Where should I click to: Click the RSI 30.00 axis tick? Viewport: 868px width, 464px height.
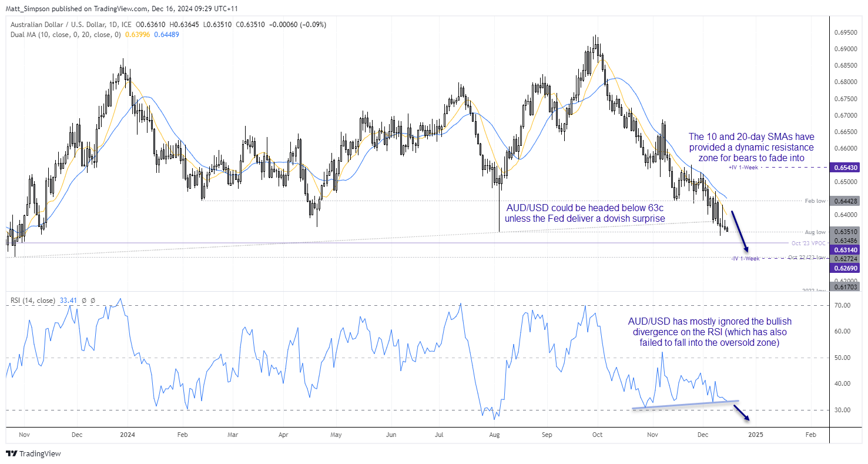(843, 410)
